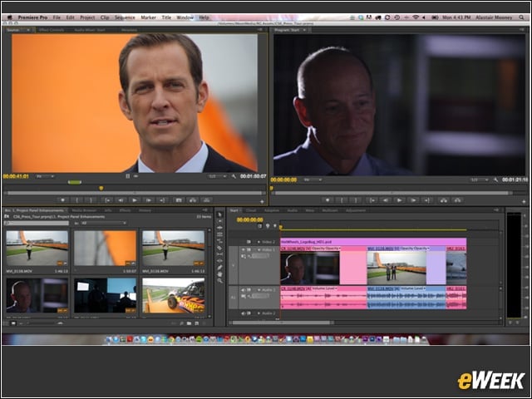Select the Track Select tool
Viewport: 532px width, 399px height.
pyautogui.click(x=219, y=221)
